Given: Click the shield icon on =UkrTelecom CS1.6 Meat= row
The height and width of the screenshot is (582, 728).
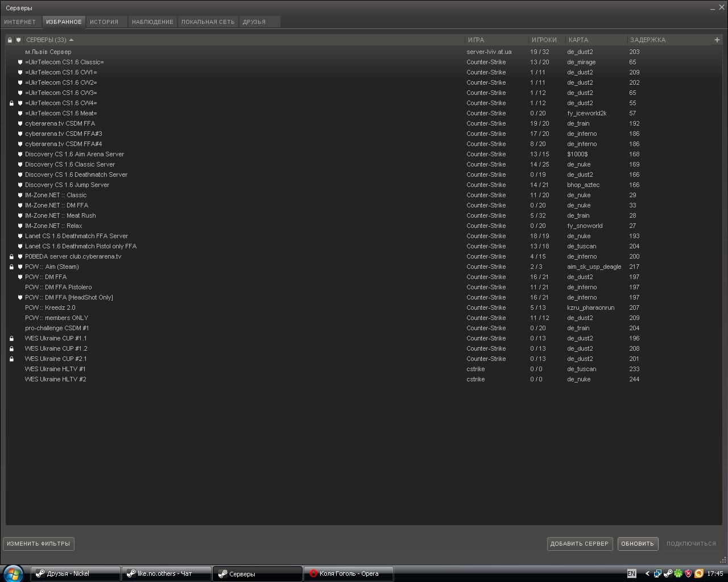Looking at the screenshot, I should click(20, 113).
